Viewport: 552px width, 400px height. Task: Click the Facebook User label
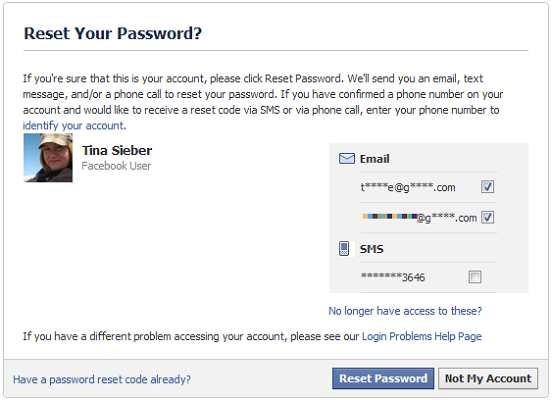pos(116,166)
